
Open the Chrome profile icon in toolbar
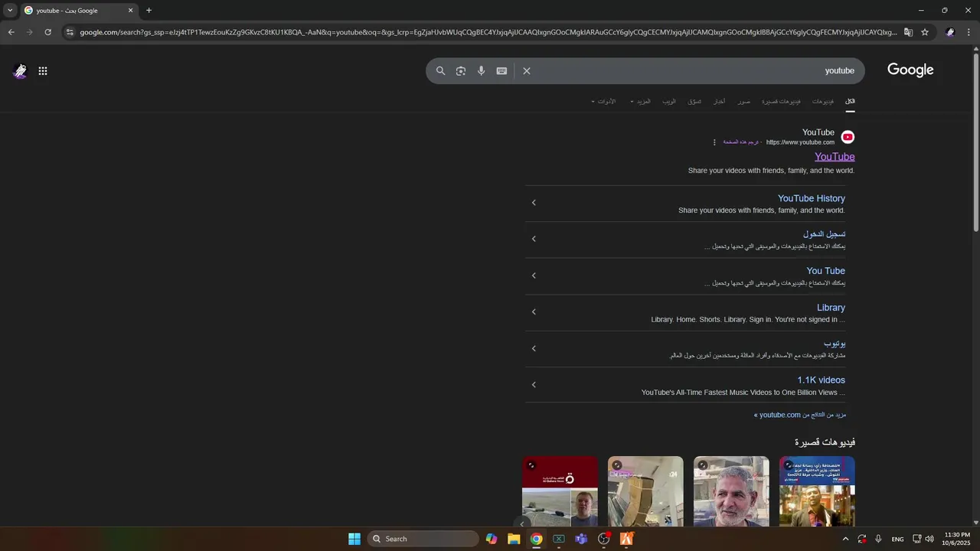tap(950, 32)
